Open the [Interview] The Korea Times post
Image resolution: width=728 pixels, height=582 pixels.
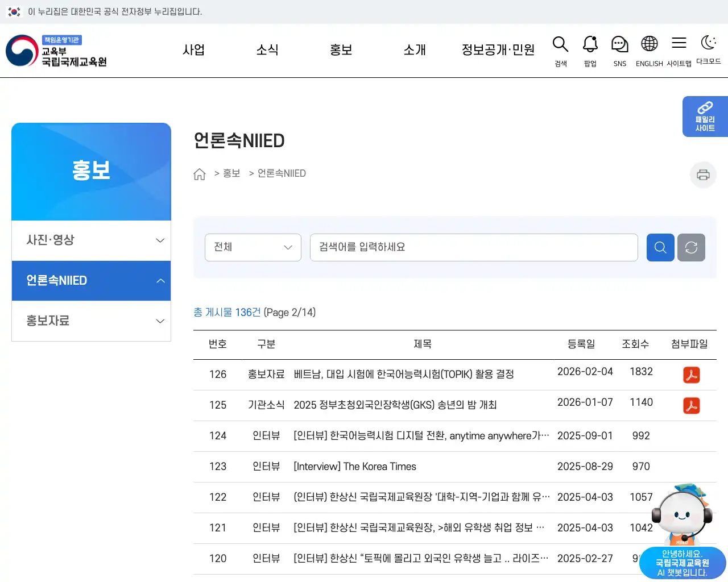point(355,467)
